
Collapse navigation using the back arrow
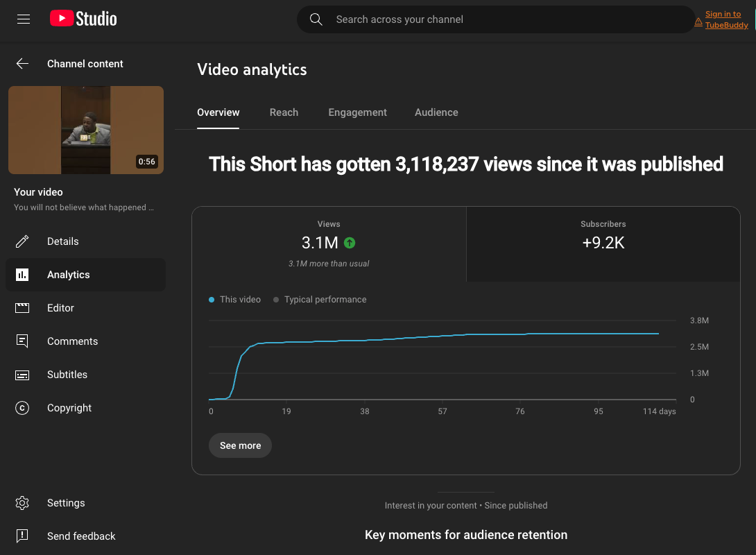(x=22, y=63)
